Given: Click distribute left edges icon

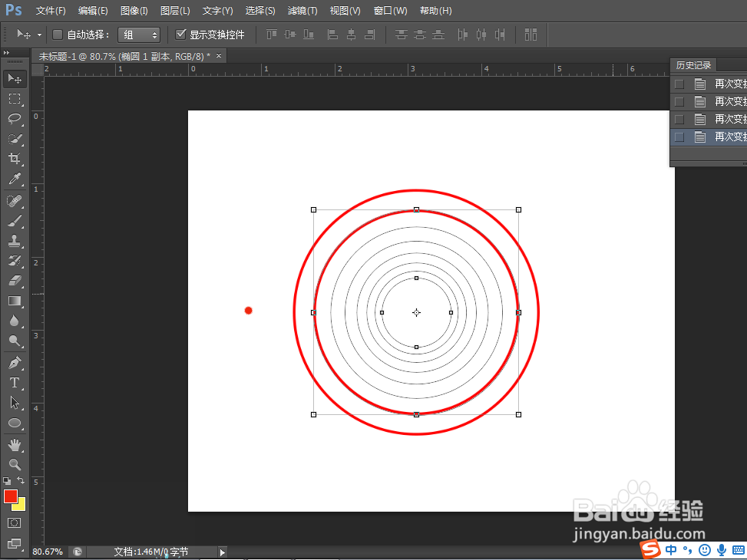Looking at the screenshot, I should 462,35.
